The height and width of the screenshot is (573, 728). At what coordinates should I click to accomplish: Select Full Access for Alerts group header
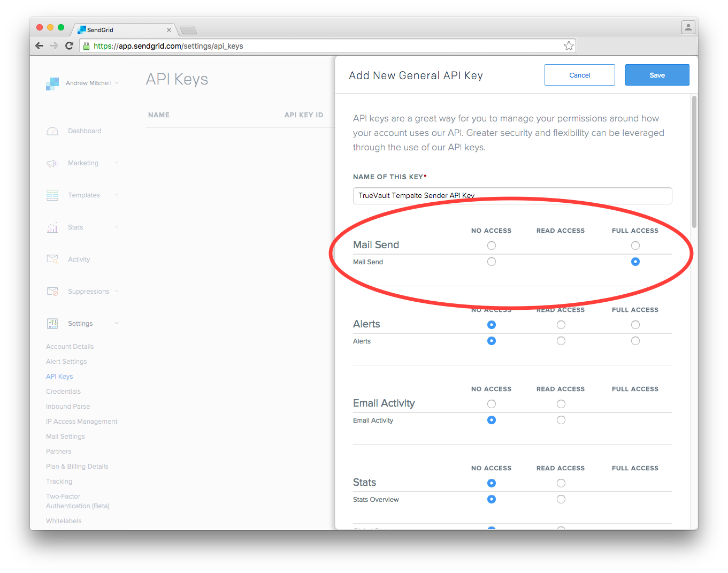pos(635,325)
